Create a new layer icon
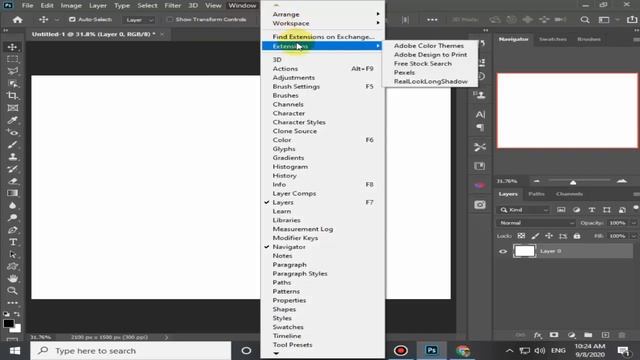This screenshot has height=360, width=640. click(605, 335)
